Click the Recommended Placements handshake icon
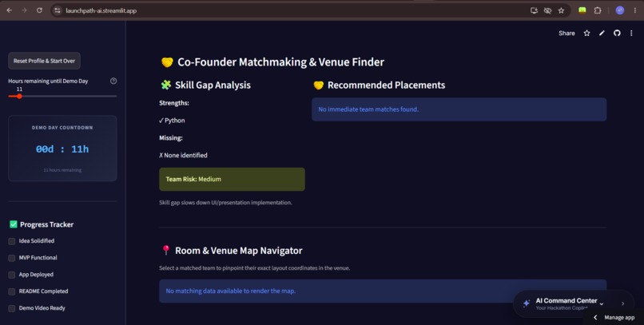 pos(318,85)
